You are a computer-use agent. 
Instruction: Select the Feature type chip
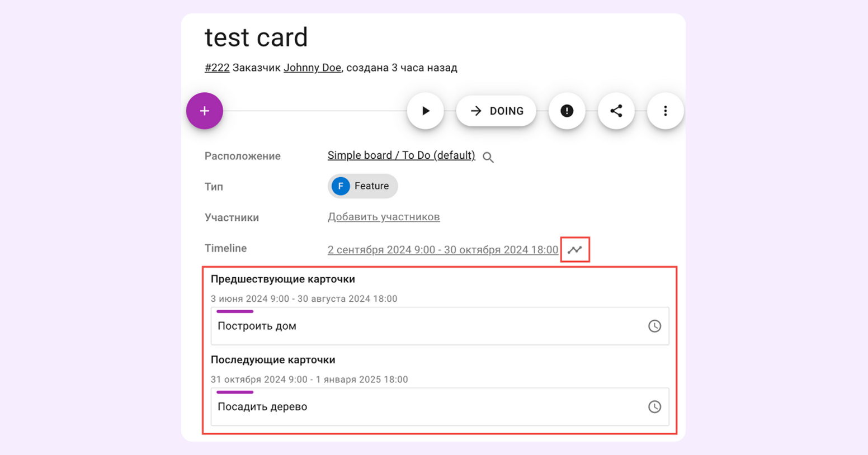[x=362, y=186]
